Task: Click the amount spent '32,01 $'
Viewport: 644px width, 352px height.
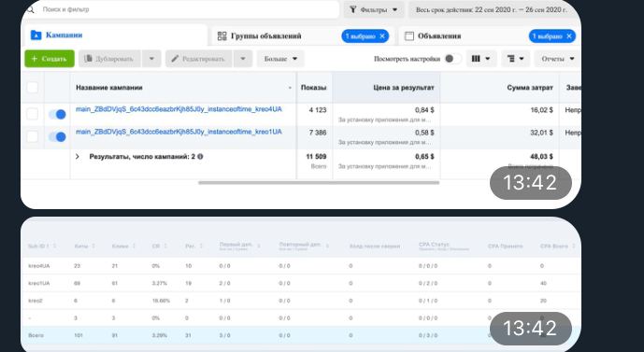Action: 541,133
